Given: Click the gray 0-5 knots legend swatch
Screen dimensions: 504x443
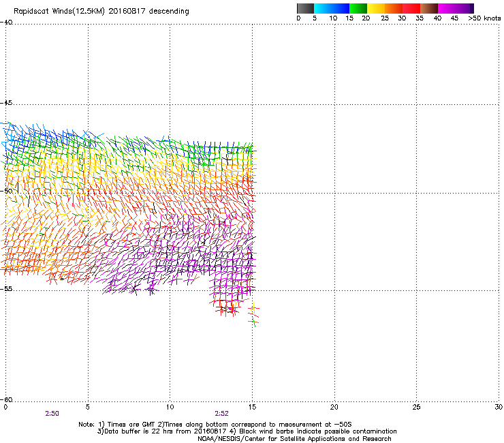Looking at the screenshot, I should 305,8.
